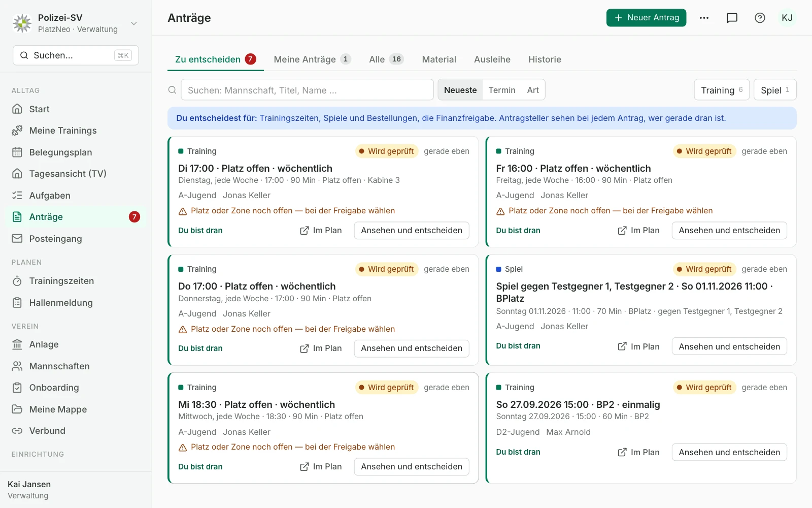Open Im Plan for Fr 16:00 training

click(x=638, y=231)
